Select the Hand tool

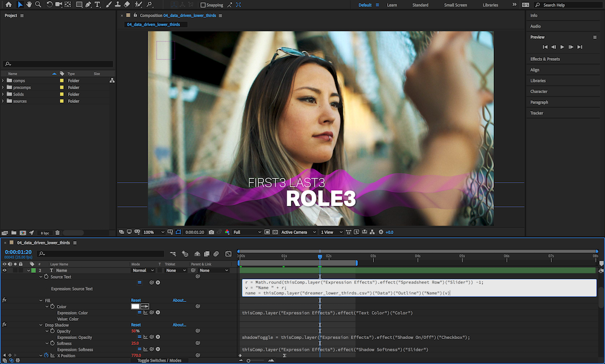coord(29,5)
